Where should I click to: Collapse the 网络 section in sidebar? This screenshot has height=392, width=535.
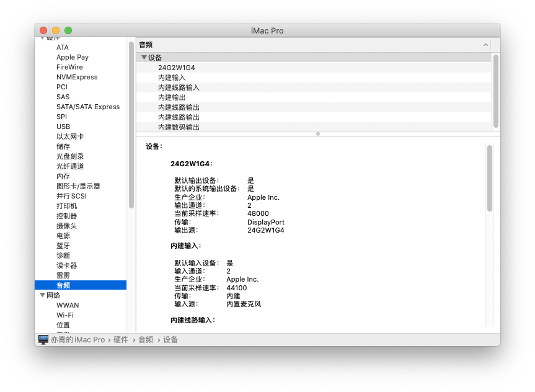click(42, 295)
